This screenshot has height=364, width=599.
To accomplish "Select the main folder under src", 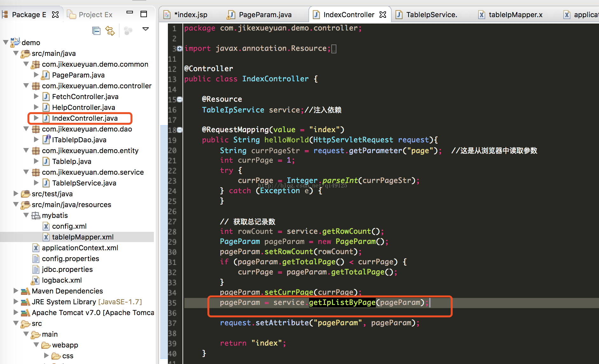I will coord(50,334).
